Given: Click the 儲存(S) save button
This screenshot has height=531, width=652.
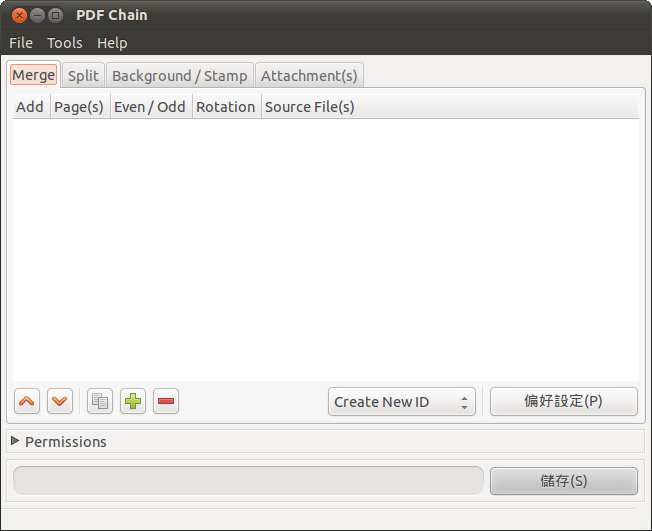Looking at the screenshot, I should (563, 481).
